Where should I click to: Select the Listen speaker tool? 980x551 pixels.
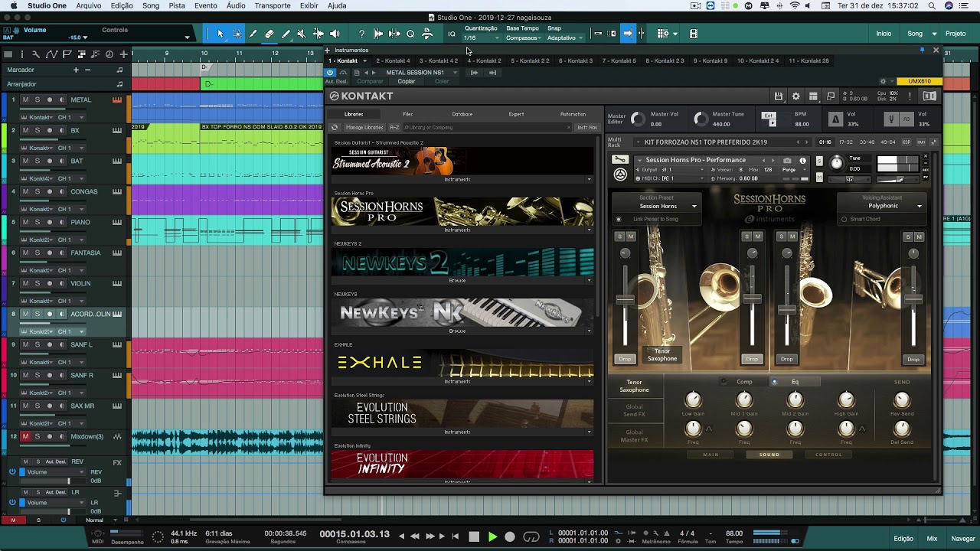pyautogui.click(x=335, y=34)
